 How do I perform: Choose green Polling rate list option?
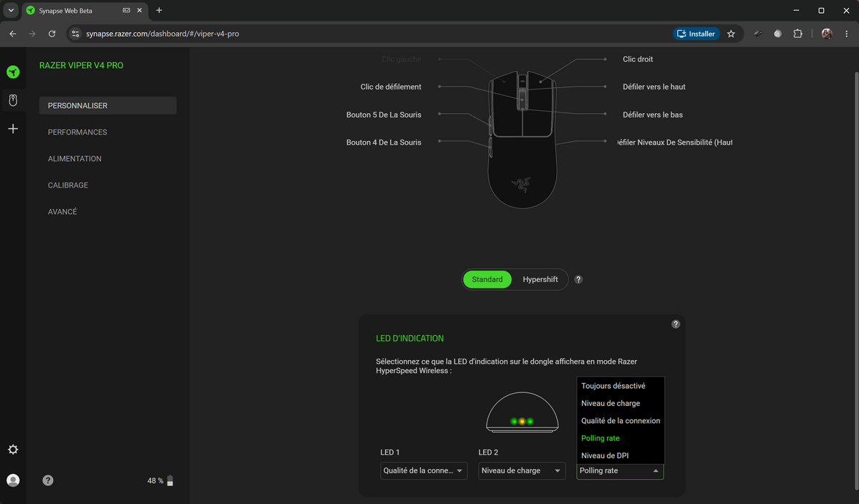click(x=621, y=438)
